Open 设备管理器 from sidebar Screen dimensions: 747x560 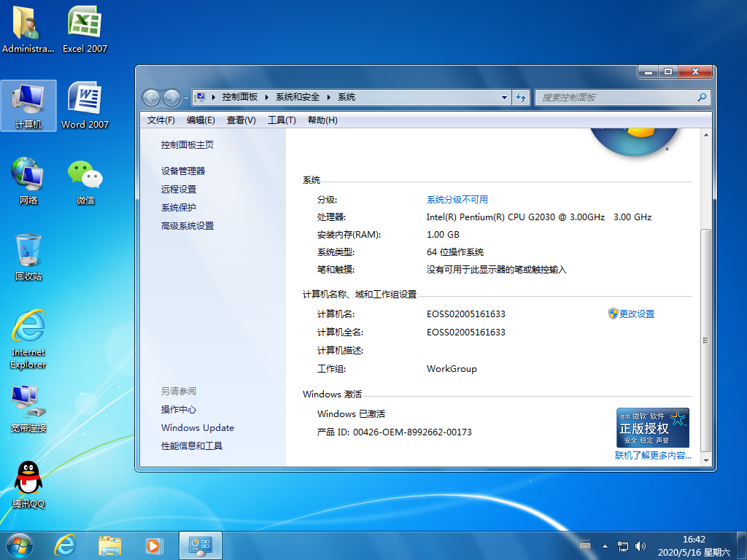click(183, 171)
